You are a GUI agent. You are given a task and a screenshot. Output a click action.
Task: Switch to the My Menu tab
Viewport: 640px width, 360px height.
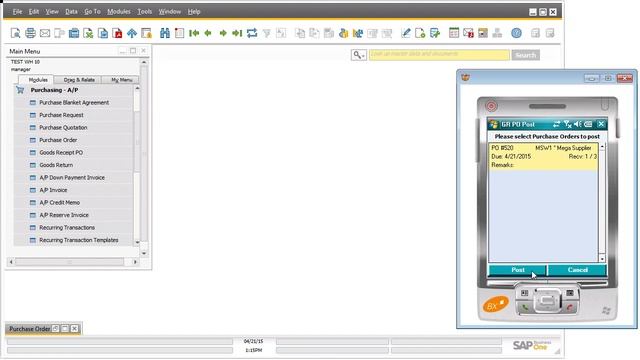tap(121, 80)
